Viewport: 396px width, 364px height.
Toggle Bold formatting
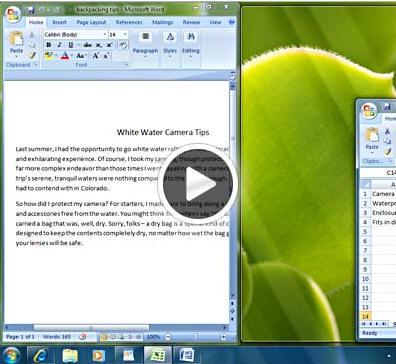pos(48,45)
